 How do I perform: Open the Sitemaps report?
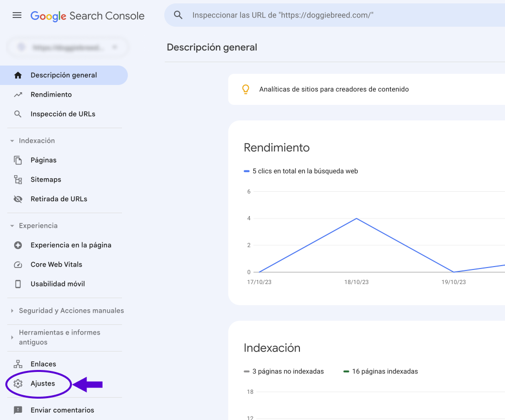click(x=46, y=180)
